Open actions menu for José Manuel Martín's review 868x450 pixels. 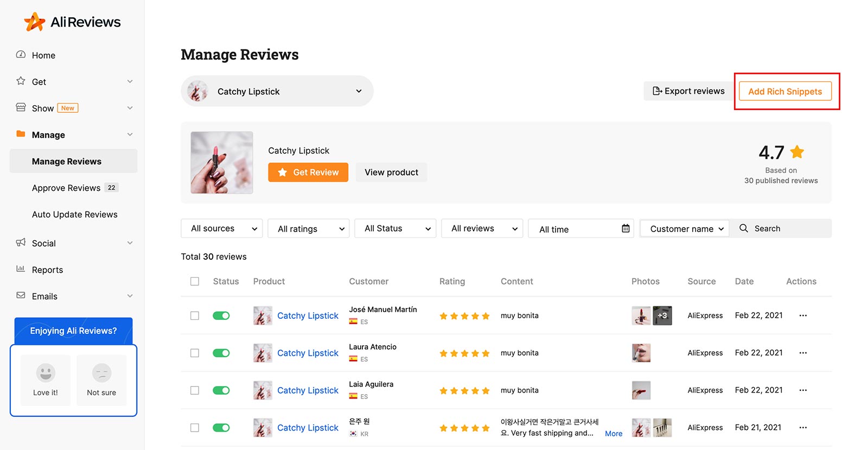coord(803,316)
